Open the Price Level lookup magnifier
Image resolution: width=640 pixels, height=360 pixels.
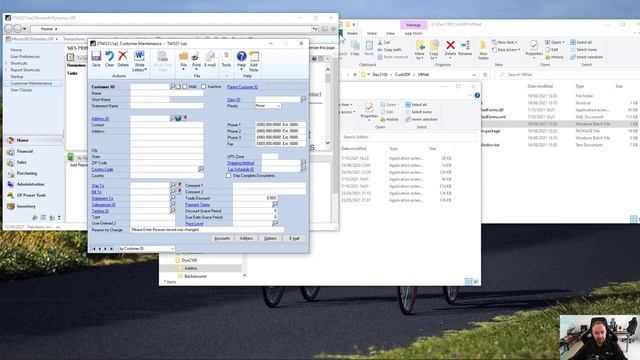click(275, 223)
